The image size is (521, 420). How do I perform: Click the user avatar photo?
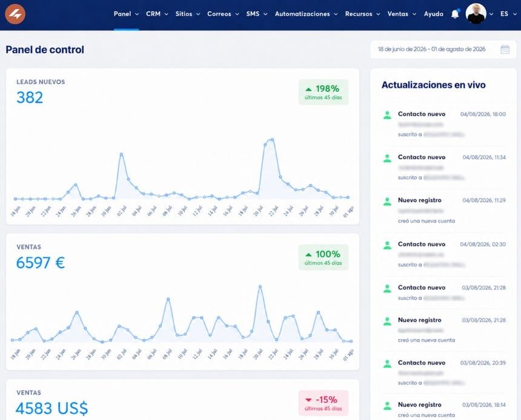point(476,13)
